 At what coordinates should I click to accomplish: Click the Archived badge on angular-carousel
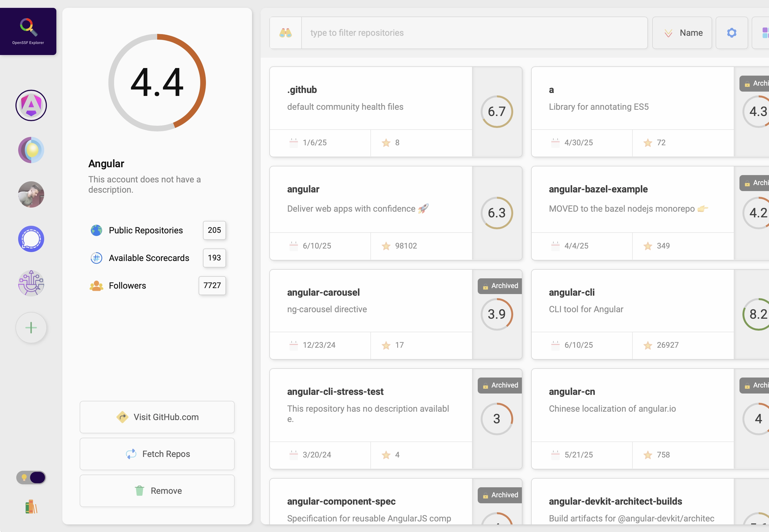click(x=500, y=286)
